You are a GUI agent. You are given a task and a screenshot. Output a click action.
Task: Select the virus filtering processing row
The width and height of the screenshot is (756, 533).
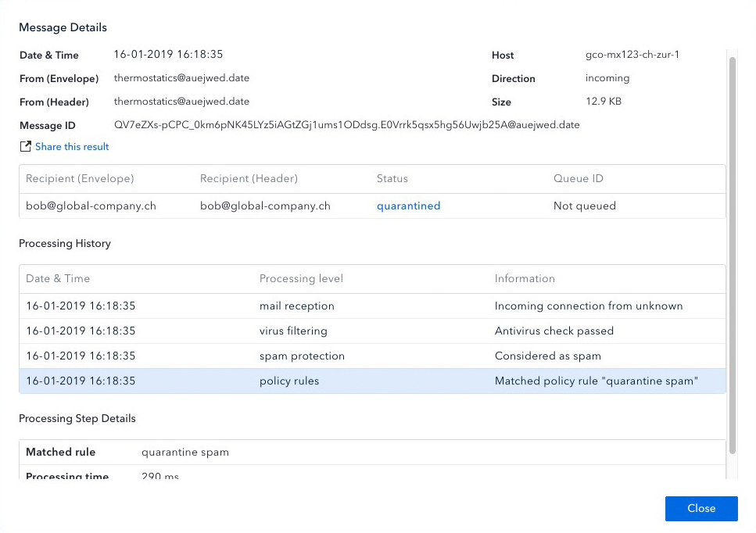coord(372,331)
